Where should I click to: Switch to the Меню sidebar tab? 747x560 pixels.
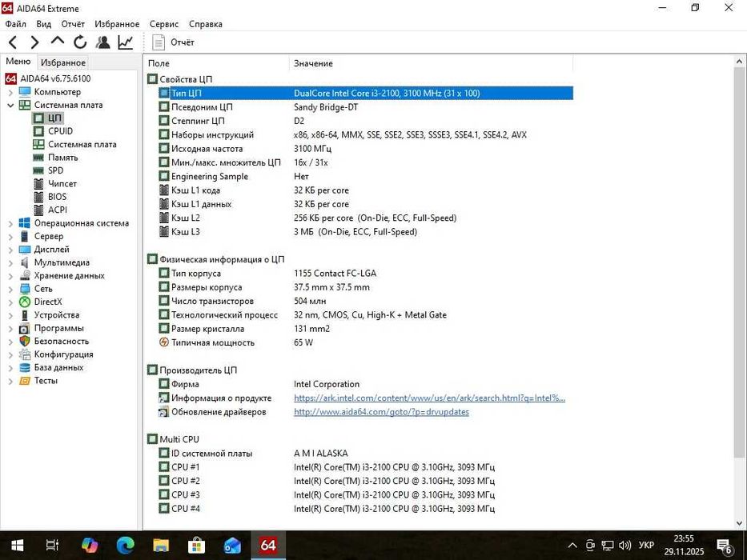tap(18, 62)
